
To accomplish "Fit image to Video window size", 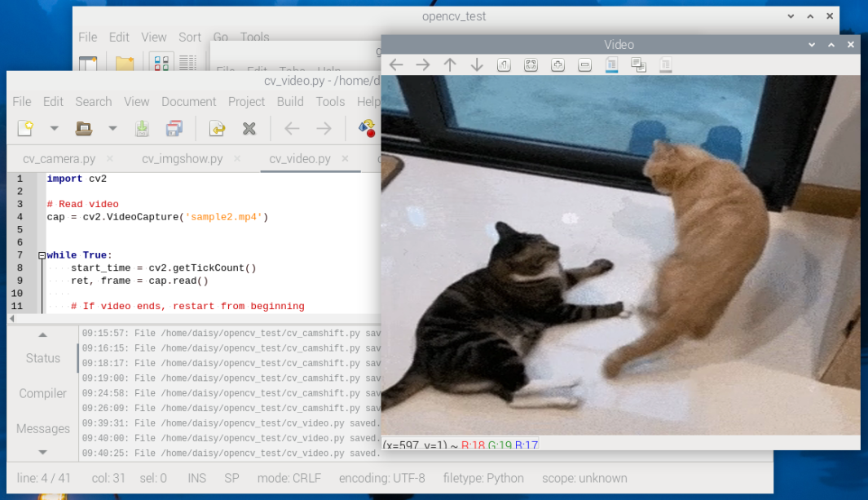I will [531, 64].
